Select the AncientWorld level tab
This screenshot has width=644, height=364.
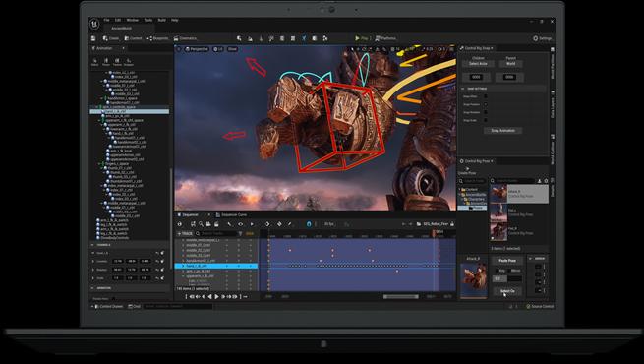click(x=122, y=28)
